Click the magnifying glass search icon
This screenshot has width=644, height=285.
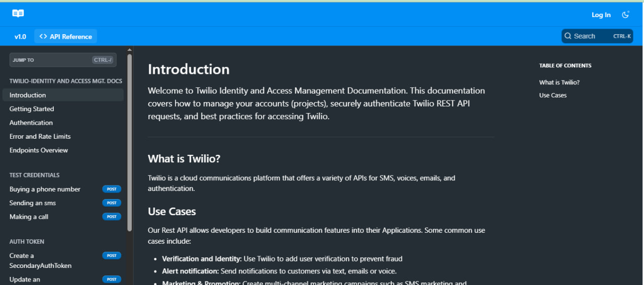(x=568, y=36)
